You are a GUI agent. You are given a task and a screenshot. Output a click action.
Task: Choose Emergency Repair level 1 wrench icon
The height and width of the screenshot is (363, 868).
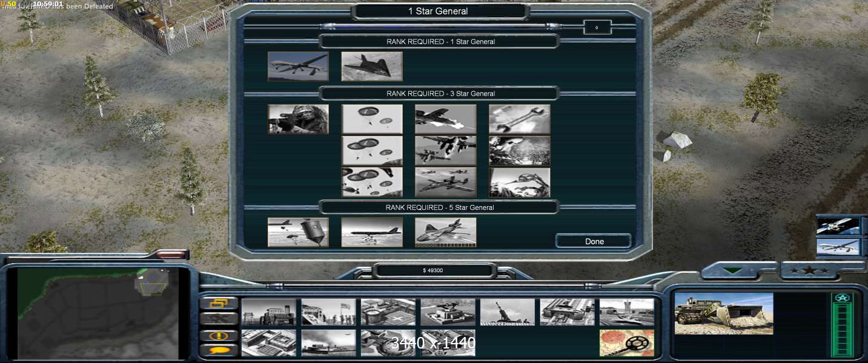(520, 119)
